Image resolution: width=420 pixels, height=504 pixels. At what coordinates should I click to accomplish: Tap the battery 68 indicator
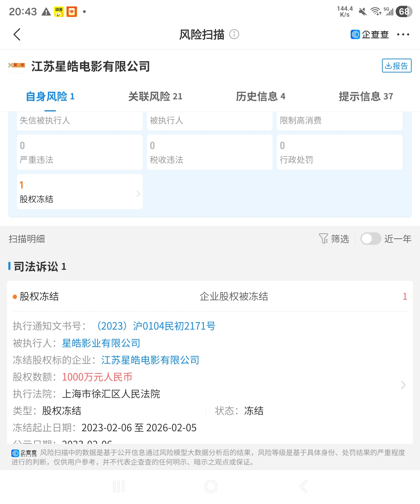[x=404, y=12]
